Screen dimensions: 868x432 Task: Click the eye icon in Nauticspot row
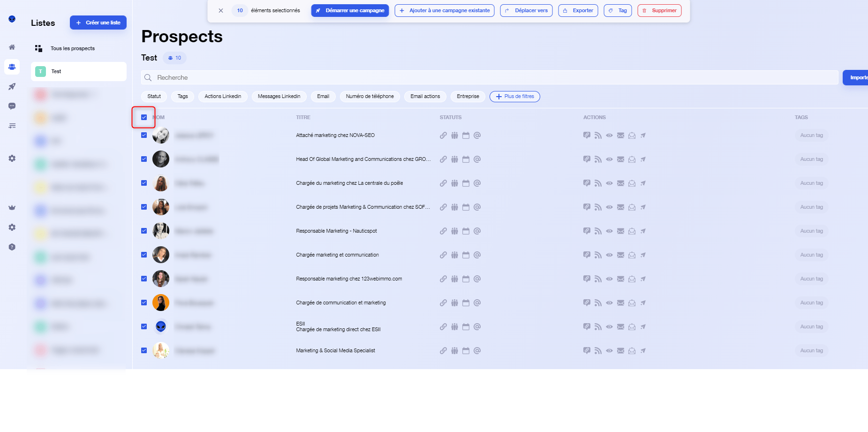[x=609, y=231]
